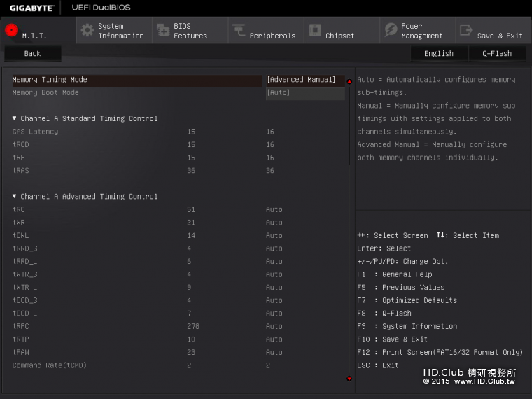Click the Chipset icon

pyautogui.click(x=315, y=30)
